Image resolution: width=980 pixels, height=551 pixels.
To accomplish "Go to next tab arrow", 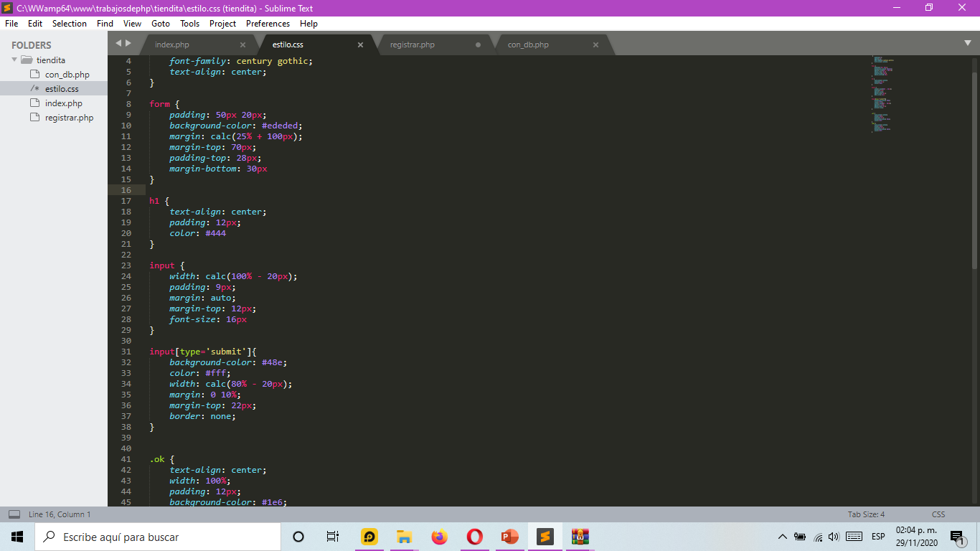I will coord(128,43).
